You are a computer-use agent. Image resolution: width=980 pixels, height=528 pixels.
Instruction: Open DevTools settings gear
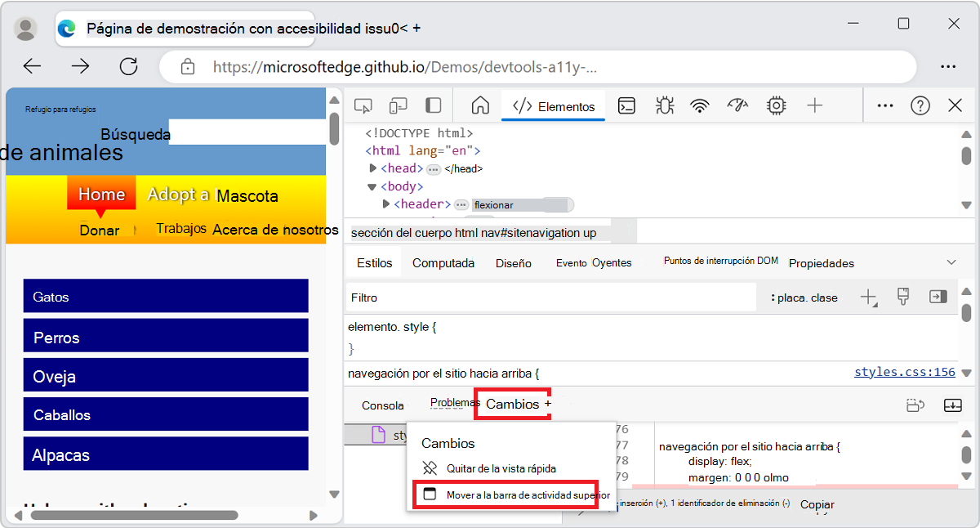[776, 105]
